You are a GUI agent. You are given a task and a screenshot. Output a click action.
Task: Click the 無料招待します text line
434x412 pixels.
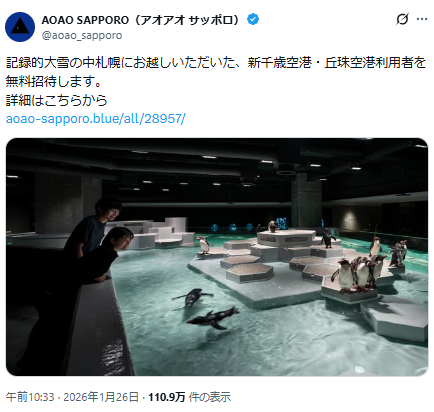pyautogui.click(x=53, y=81)
